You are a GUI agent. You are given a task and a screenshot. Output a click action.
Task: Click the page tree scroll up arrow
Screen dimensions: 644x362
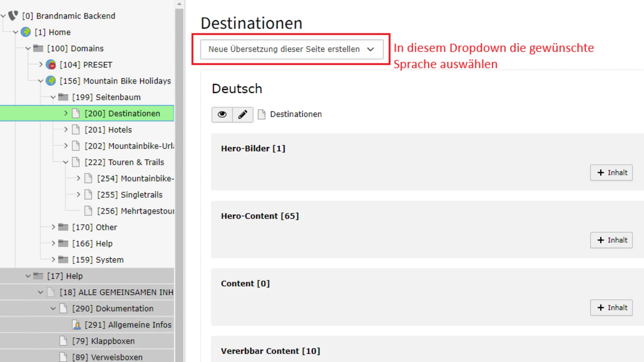[x=179, y=4]
